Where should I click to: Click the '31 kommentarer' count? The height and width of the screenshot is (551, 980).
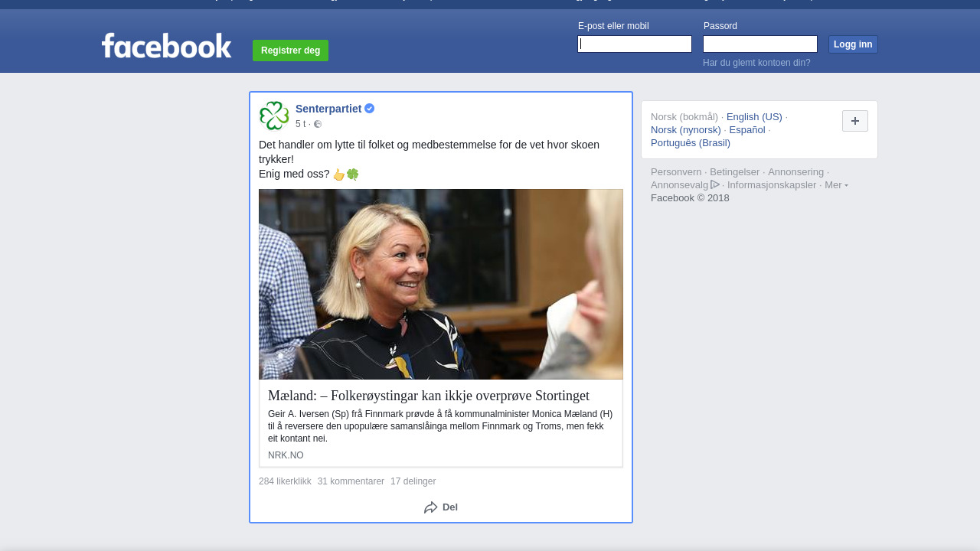point(351,481)
